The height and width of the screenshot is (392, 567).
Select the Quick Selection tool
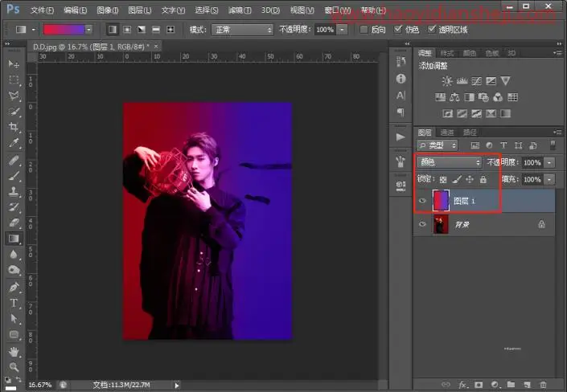14,112
